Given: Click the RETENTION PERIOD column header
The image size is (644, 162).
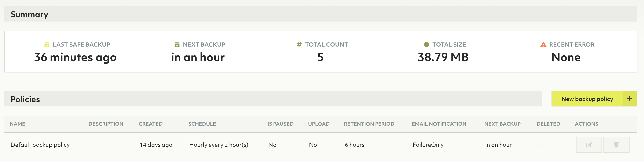Looking at the screenshot, I should pyautogui.click(x=369, y=124).
